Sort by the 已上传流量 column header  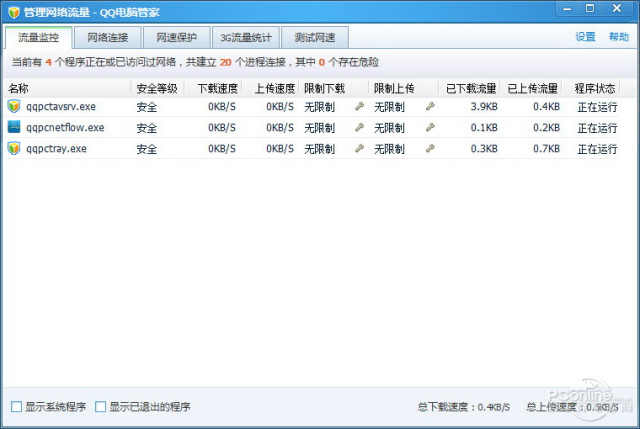533,88
